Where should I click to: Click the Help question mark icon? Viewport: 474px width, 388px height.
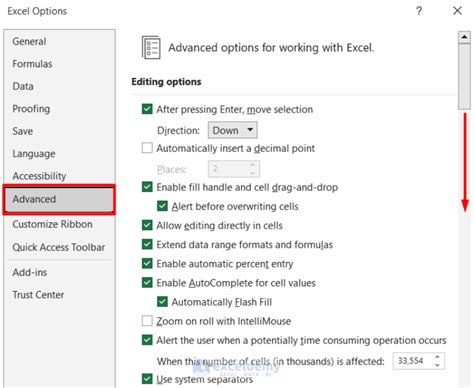pyautogui.click(x=419, y=11)
